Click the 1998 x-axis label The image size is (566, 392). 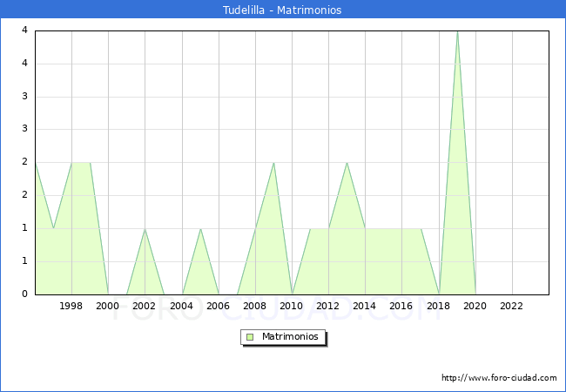[71, 306]
